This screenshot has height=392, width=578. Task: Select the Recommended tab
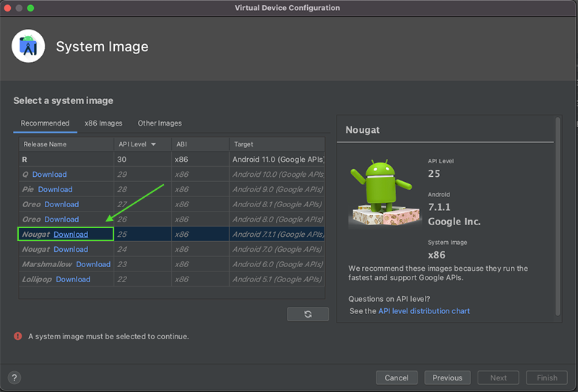pyautogui.click(x=45, y=123)
